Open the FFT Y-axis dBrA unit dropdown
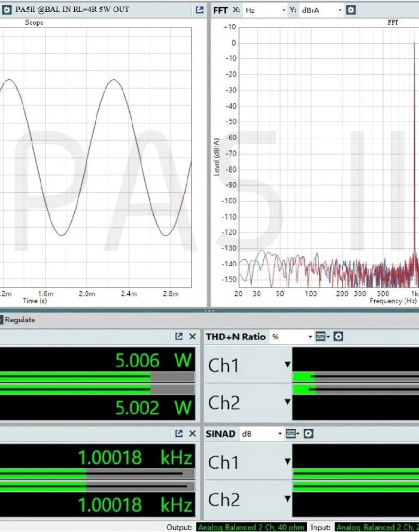This screenshot has height=532, width=419. [322, 10]
